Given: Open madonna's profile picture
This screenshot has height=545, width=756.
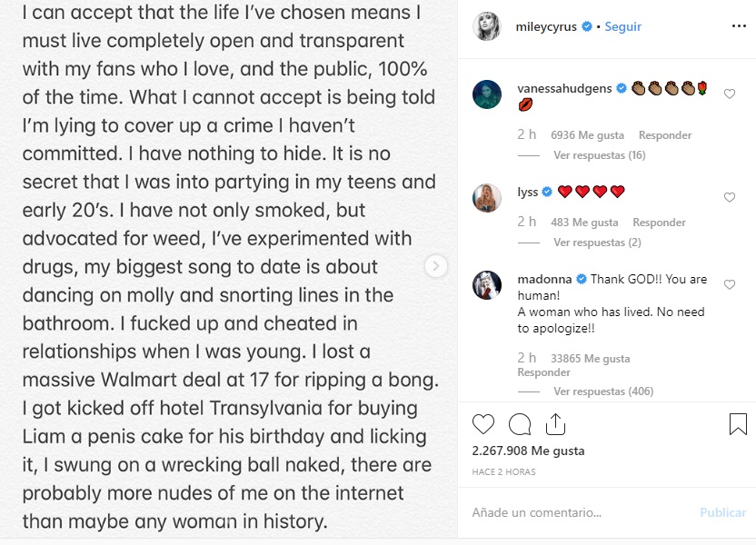Looking at the screenshot, I should pos(487,284).
